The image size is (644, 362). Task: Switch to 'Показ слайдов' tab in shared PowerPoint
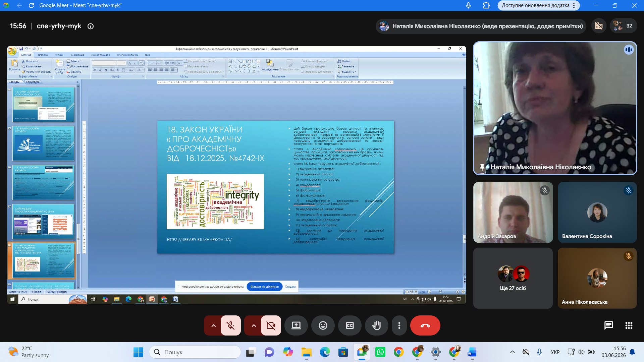pos(101,55)
